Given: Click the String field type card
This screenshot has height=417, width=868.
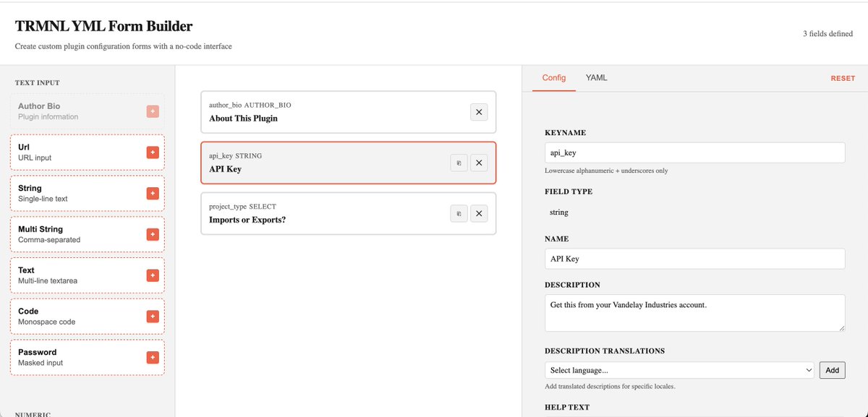Looking at the screenshot, I should point(87,193).
